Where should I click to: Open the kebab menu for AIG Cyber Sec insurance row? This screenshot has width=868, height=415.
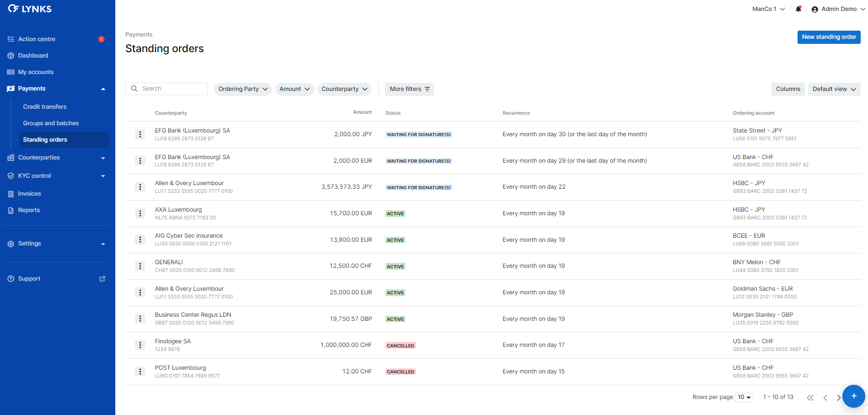140,239
